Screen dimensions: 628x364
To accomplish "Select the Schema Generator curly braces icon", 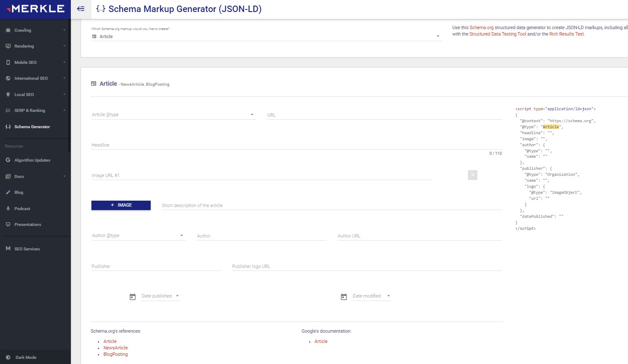I will click(x=7, y=126).
